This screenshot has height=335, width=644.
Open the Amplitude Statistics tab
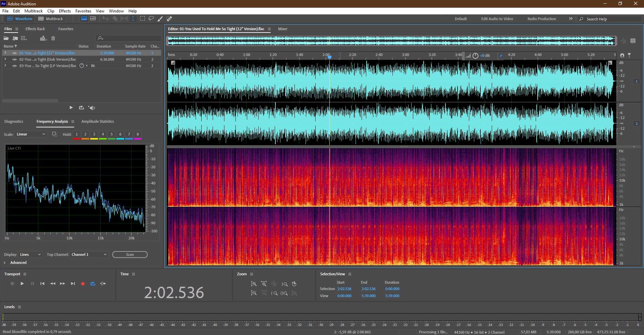(x=98, y=121)
